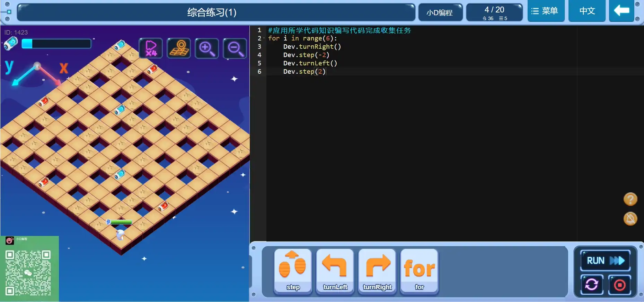644x302 pixels.
Task: Open the 4 / 20 level progress selector
Action: [494, 13]
